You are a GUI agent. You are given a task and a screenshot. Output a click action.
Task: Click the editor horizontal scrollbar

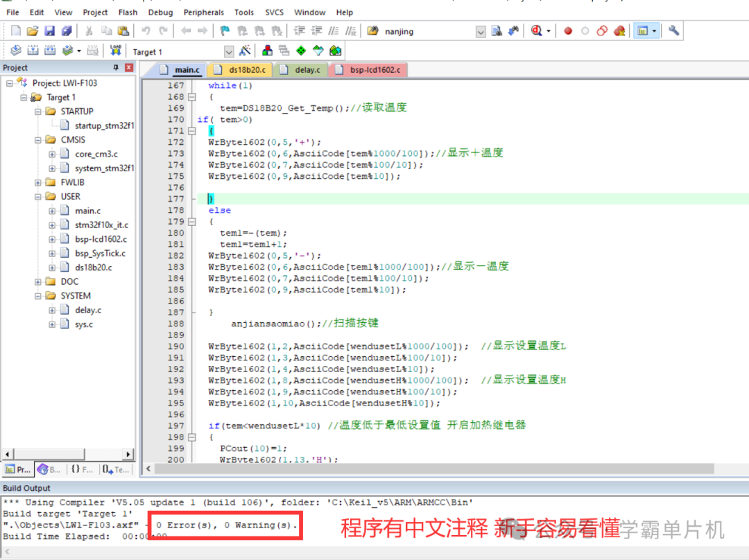pos(433,469)
